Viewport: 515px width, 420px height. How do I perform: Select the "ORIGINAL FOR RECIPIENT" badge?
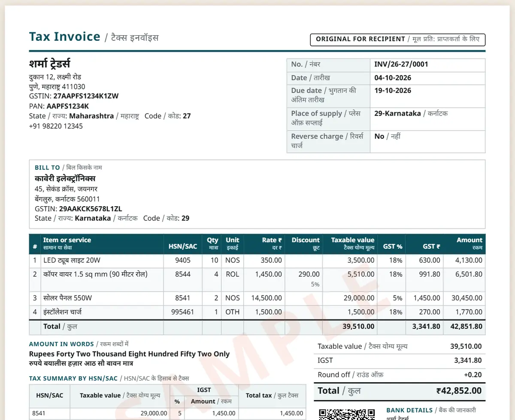[397, 40]
